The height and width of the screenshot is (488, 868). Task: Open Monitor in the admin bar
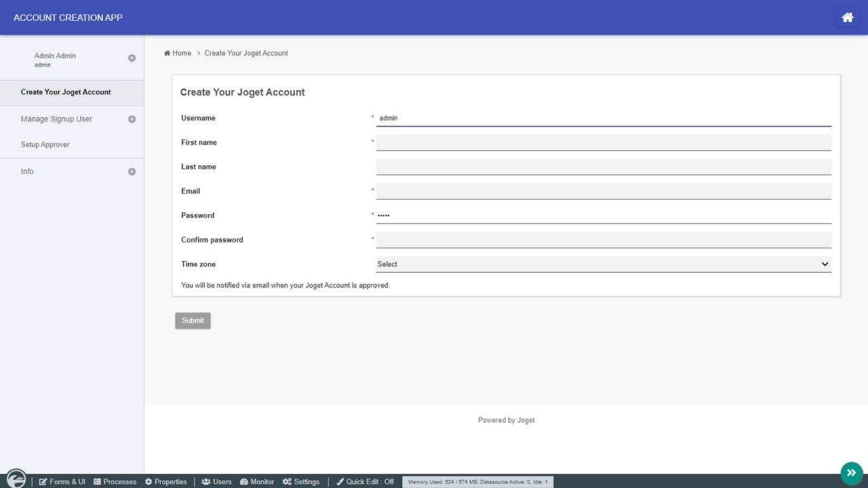[x=256, y=482]
